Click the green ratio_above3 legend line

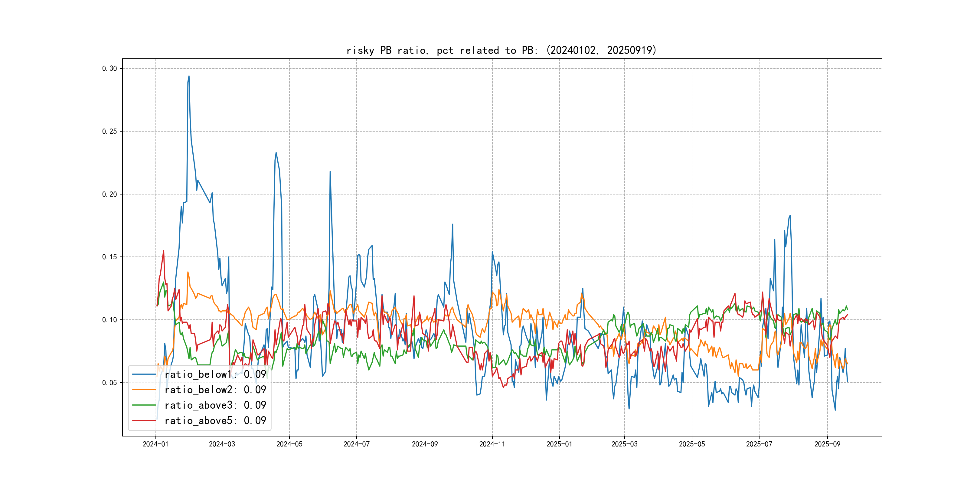[x=144, y=405]
